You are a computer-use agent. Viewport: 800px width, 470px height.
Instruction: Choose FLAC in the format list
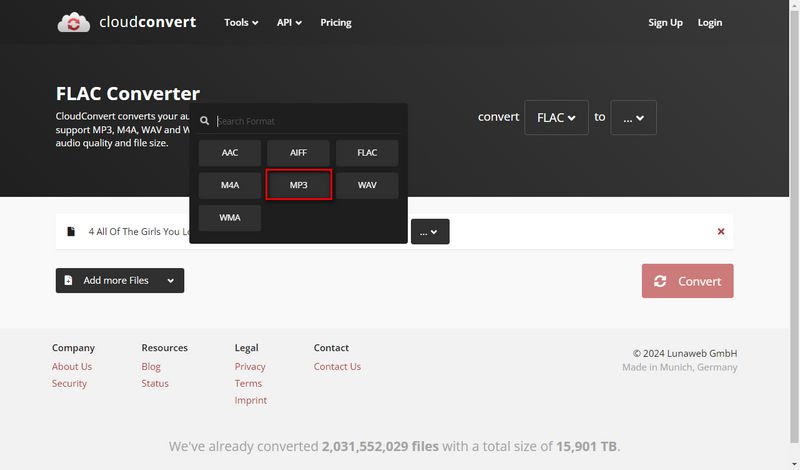pos(367,153)
